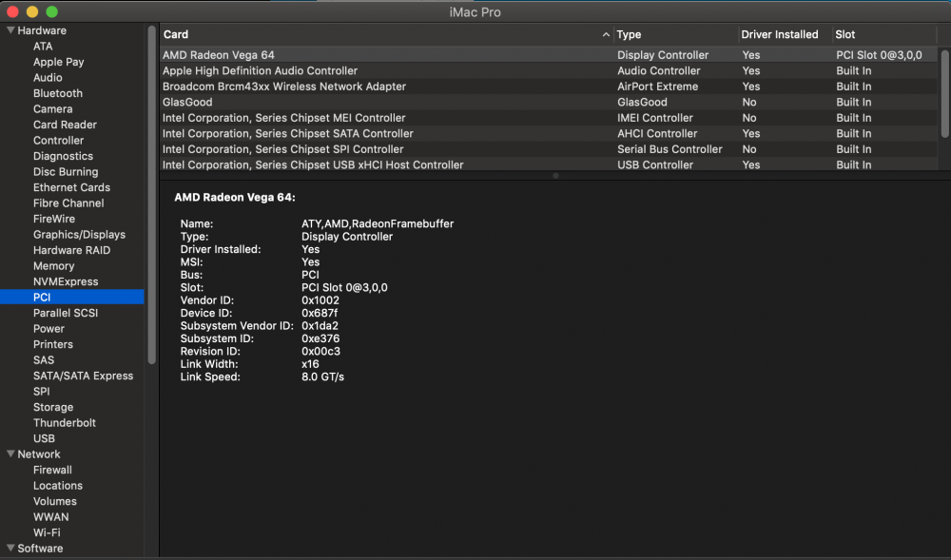
Task: Open Graphics/Displays section
Action: (80, 235)
